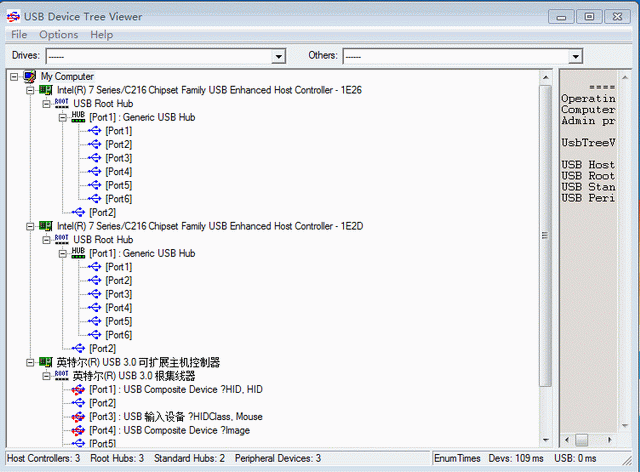Collapse the 1E2D host controller node
This screenshot has height=472, width=640.
[30, 226]
